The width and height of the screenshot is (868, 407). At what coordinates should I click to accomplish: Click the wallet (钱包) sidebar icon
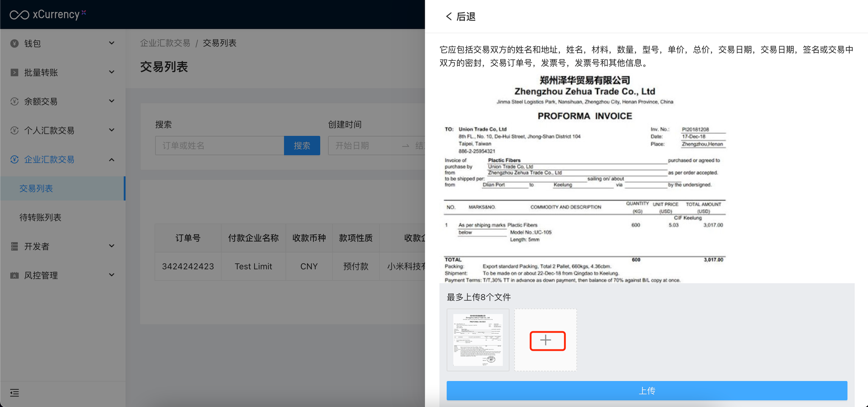(14, 43)
